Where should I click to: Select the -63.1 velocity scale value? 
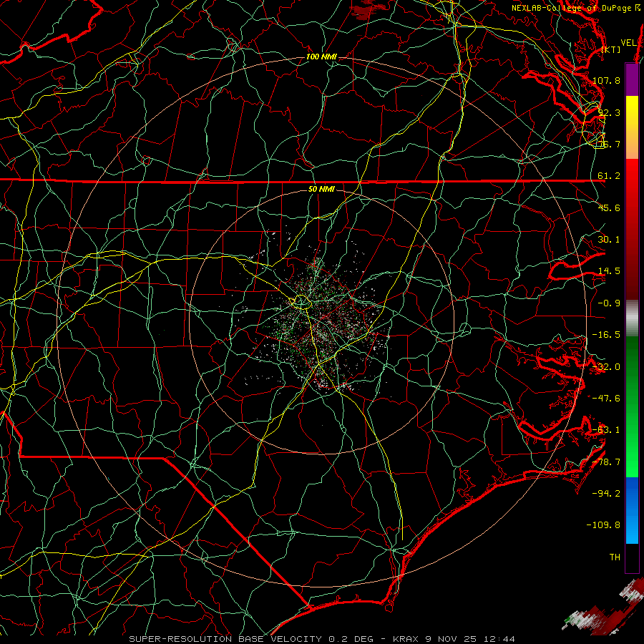tap(606, 430)
